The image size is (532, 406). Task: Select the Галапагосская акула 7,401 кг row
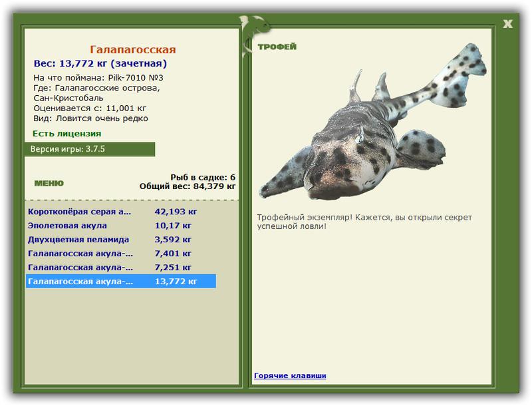point(121,253)
